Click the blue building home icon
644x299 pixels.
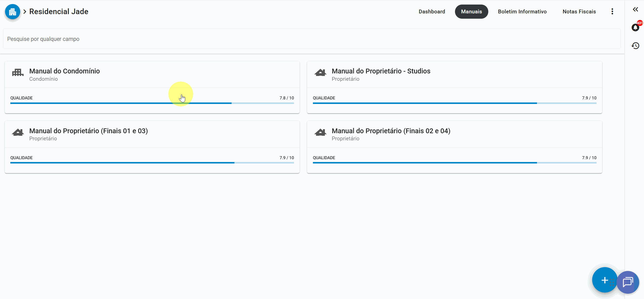tap(12, 12)
